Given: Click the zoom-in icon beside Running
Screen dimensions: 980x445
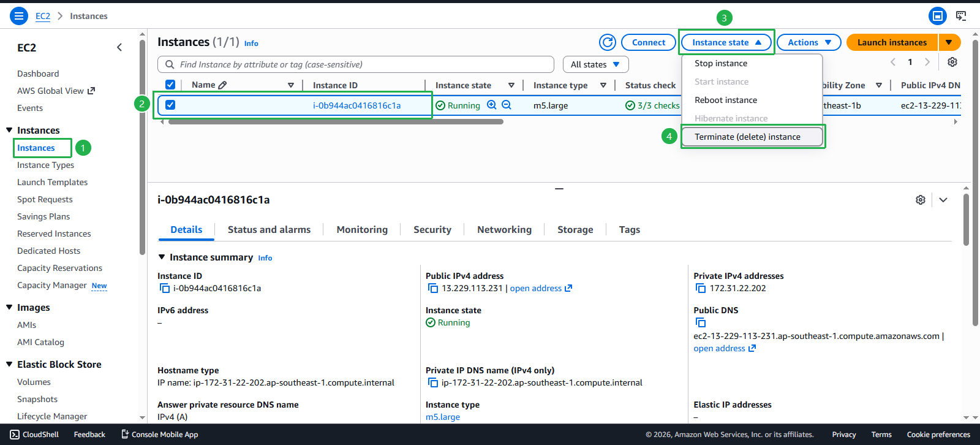Looking at the screenshot, I should click(491, 105).
